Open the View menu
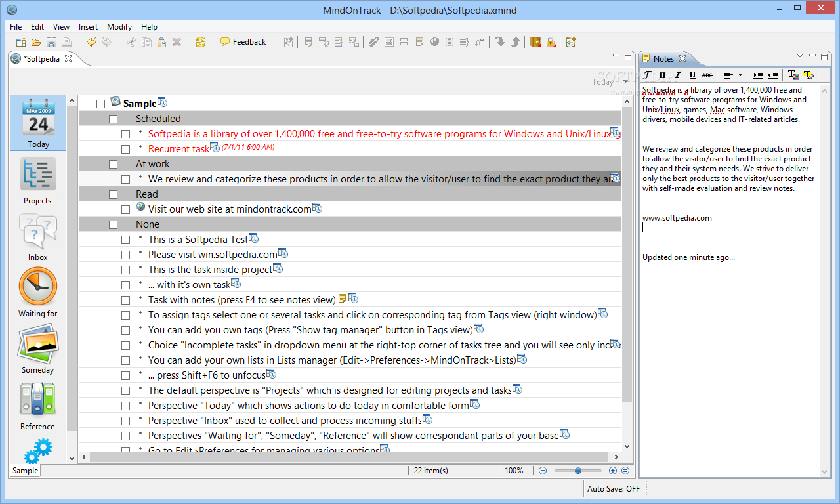Screen dimensions: 840x504 61,27
